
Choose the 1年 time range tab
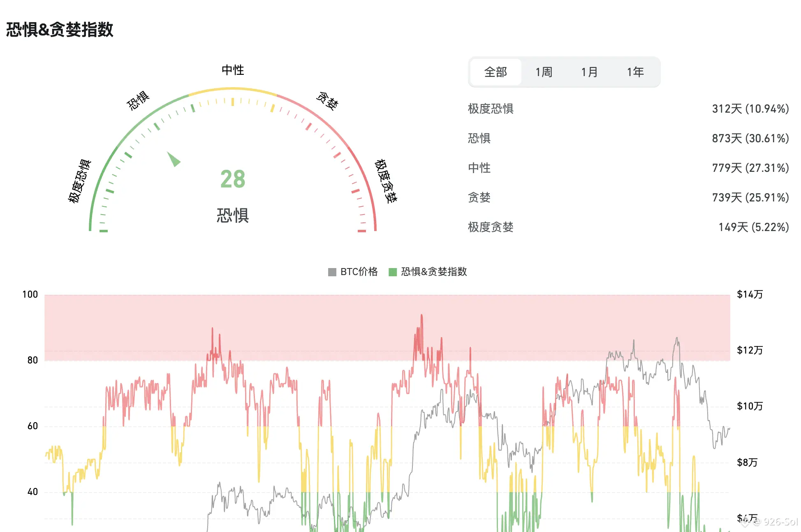pos(635,72)
